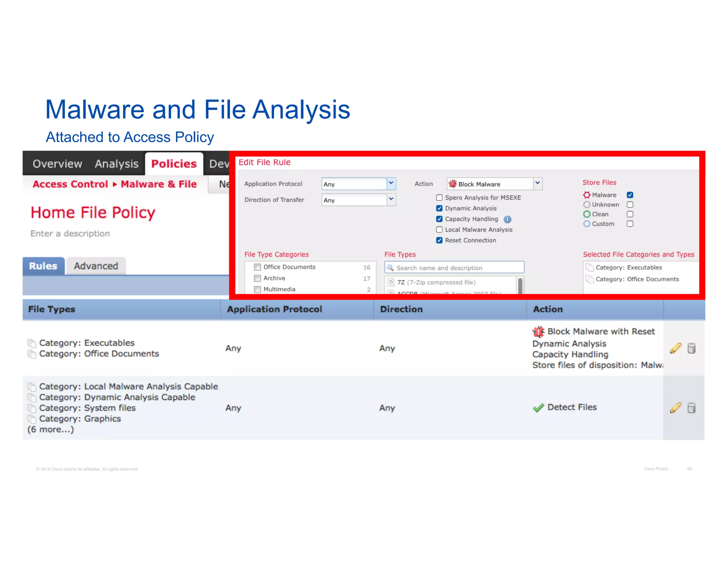Delete the Block Malware rule via trash icon
The height and width of the screenshot is (562, 728).
(691, 348)
